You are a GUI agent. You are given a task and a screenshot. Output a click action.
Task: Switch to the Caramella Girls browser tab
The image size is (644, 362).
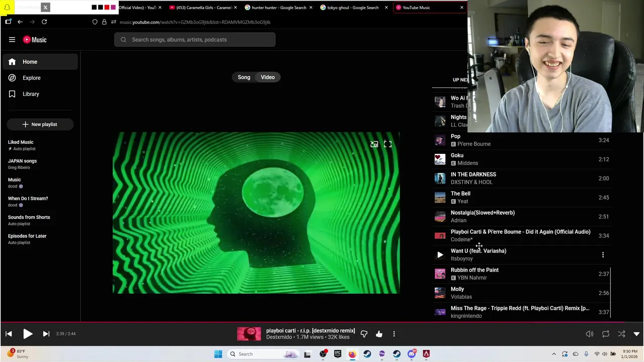(x=202, y=8)
